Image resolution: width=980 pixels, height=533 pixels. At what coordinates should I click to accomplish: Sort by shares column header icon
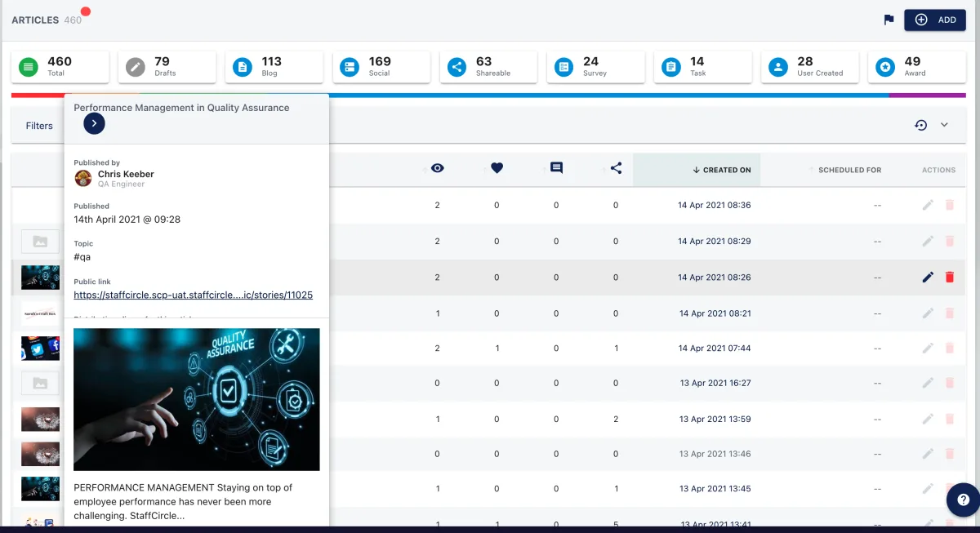coord(616,168)
